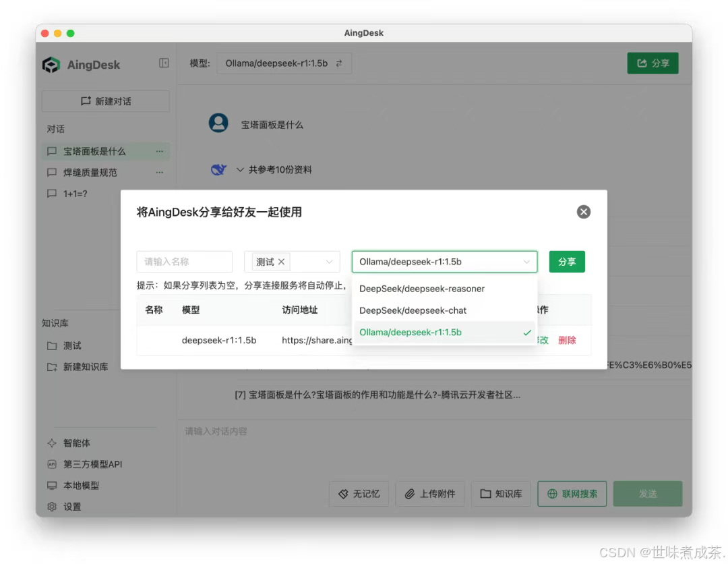Open options for 焊缝质量规范 conversation
This screenshot has height=564, width=728.
pos(160,172)
